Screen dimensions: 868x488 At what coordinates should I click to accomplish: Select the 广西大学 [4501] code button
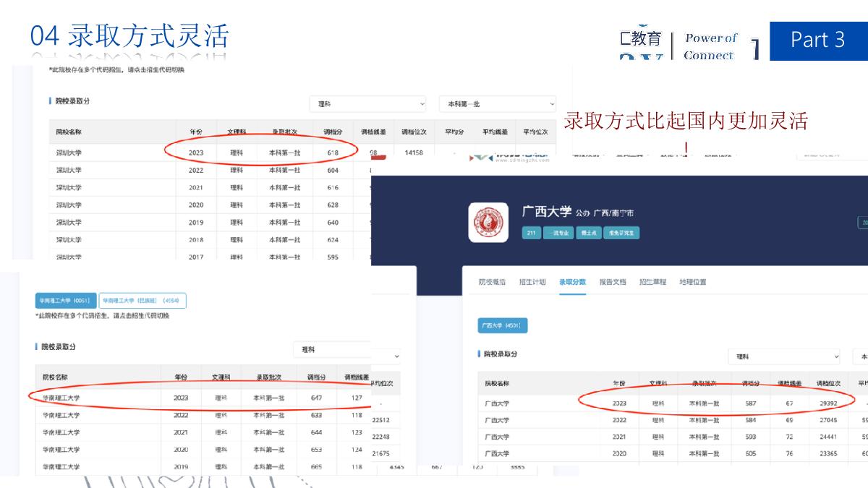[x=503, y=326]
